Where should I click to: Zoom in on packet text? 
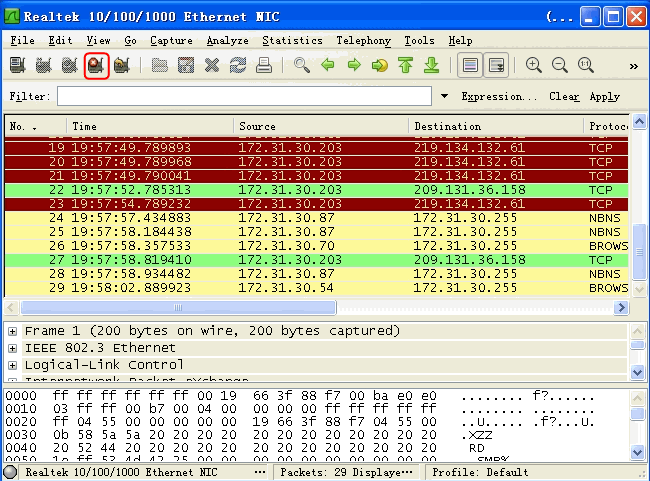534,66
